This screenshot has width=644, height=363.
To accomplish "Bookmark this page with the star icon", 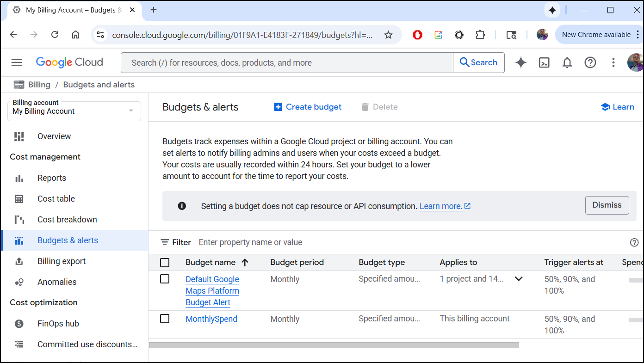I will click(x=389, y=35).
